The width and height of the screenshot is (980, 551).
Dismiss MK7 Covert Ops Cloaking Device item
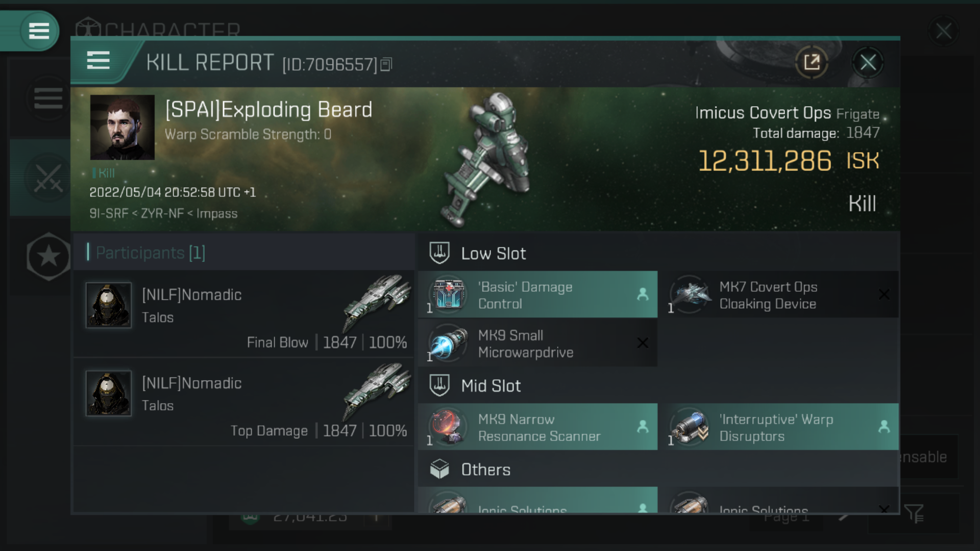click(884, 295)
